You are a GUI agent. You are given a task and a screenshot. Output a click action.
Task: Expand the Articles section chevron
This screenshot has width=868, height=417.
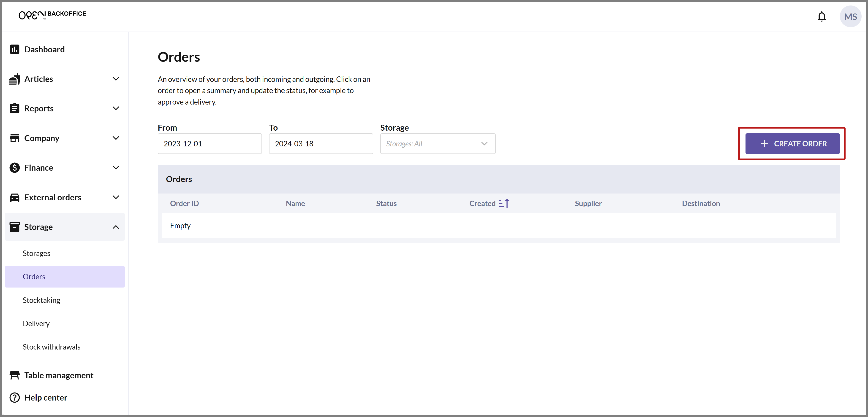[x=116, y=79]
